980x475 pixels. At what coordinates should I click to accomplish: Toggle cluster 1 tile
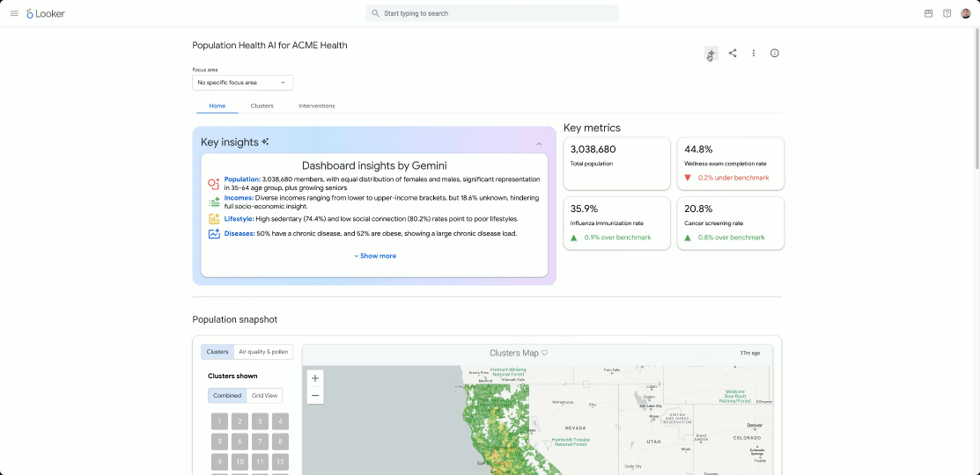[219, 421]
